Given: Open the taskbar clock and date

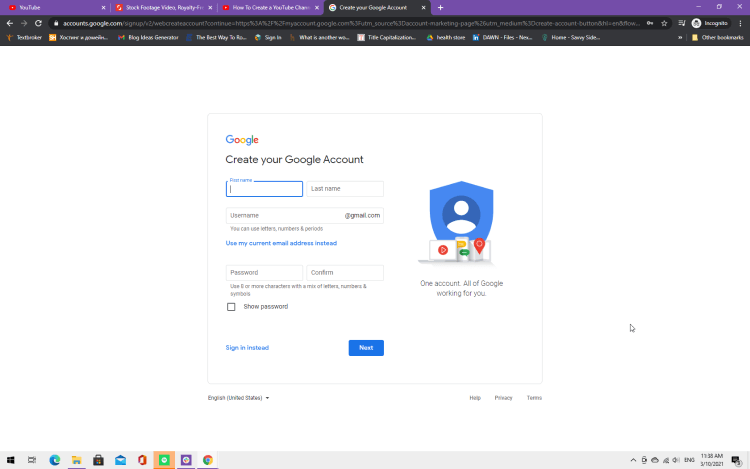Looking at the screenshot, I should (712, 460).
